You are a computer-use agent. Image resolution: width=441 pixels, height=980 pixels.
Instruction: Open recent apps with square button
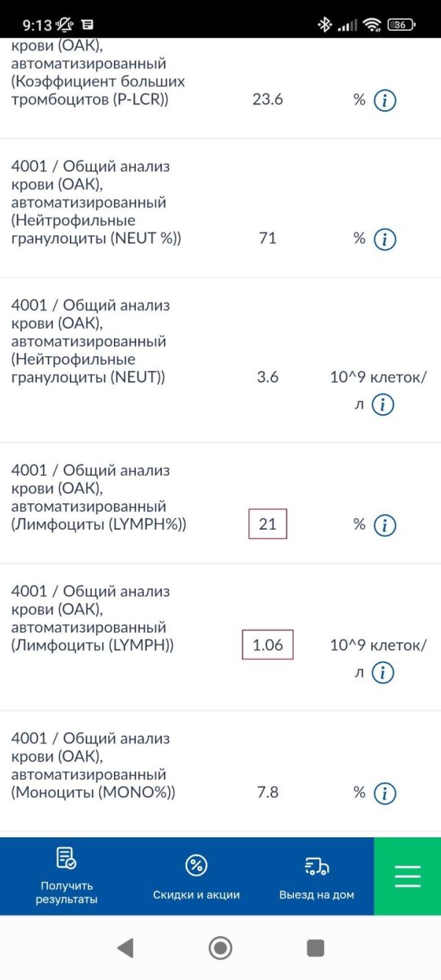315,948
